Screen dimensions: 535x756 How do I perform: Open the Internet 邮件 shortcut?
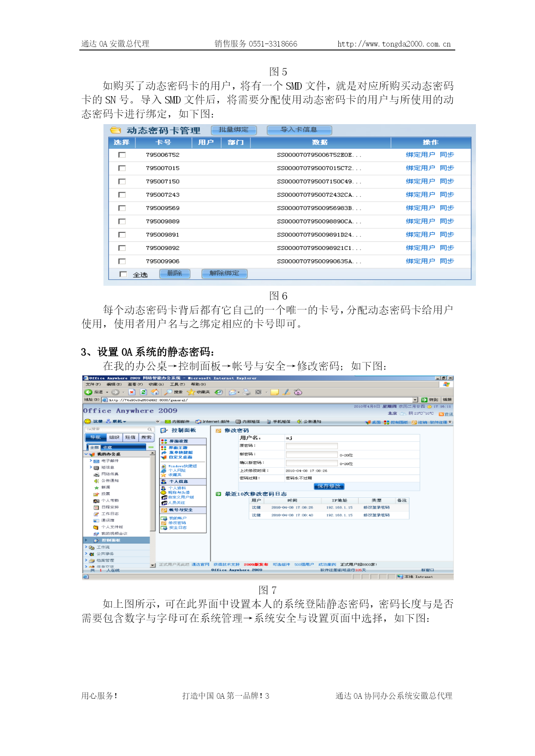point(213,422)
